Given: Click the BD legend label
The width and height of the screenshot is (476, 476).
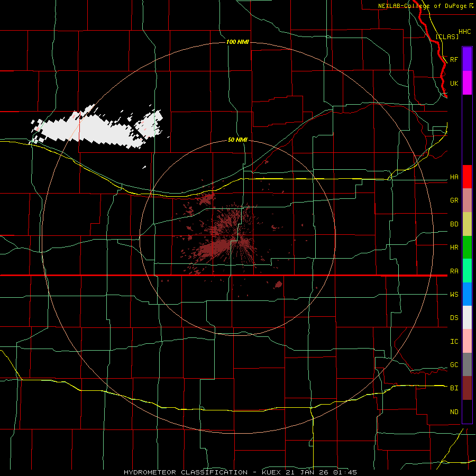Looking at the screenshot, I should [454, 224].
